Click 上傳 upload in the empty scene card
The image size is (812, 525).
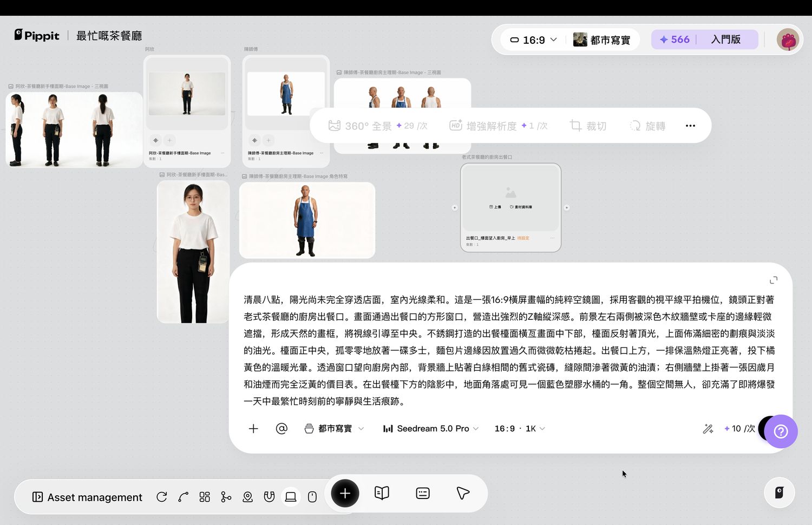[x=495, y=207]
